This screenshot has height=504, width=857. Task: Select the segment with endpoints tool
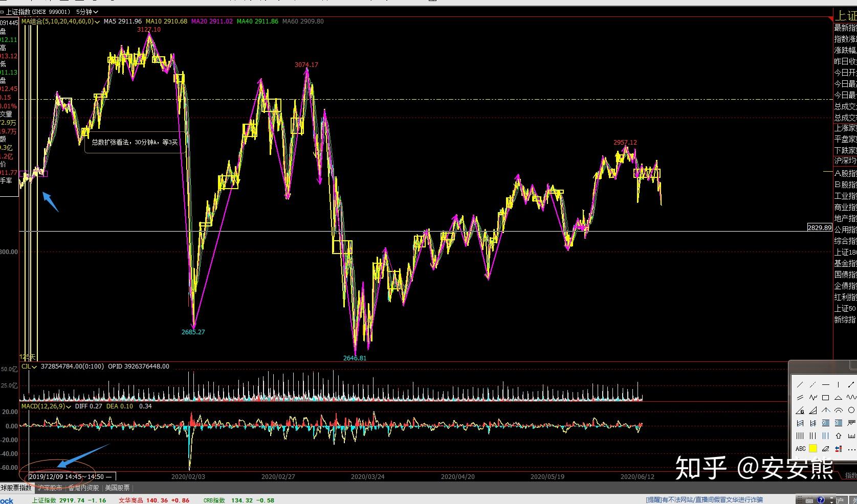pyautogui.click(x=851, y=384)
